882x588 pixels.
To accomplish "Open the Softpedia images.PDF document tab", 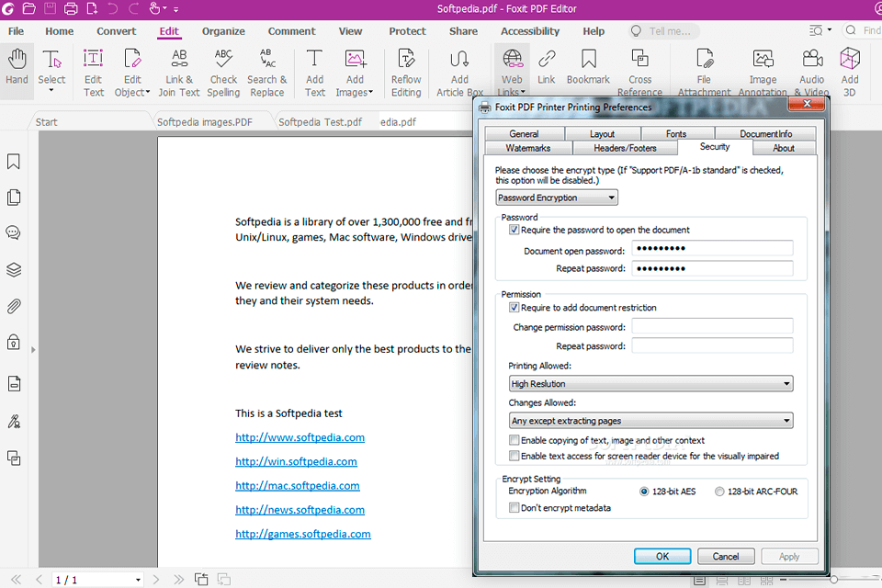I will [x=205, y=122].
